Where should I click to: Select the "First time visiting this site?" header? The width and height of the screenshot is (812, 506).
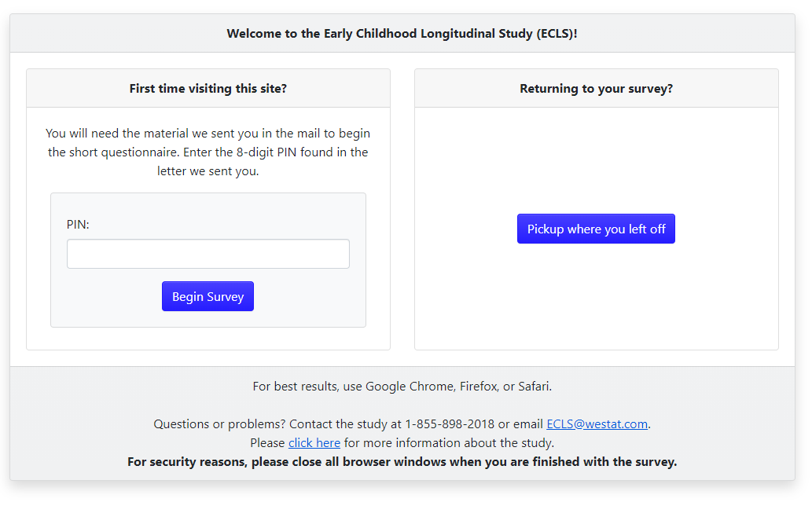(208, 89)
